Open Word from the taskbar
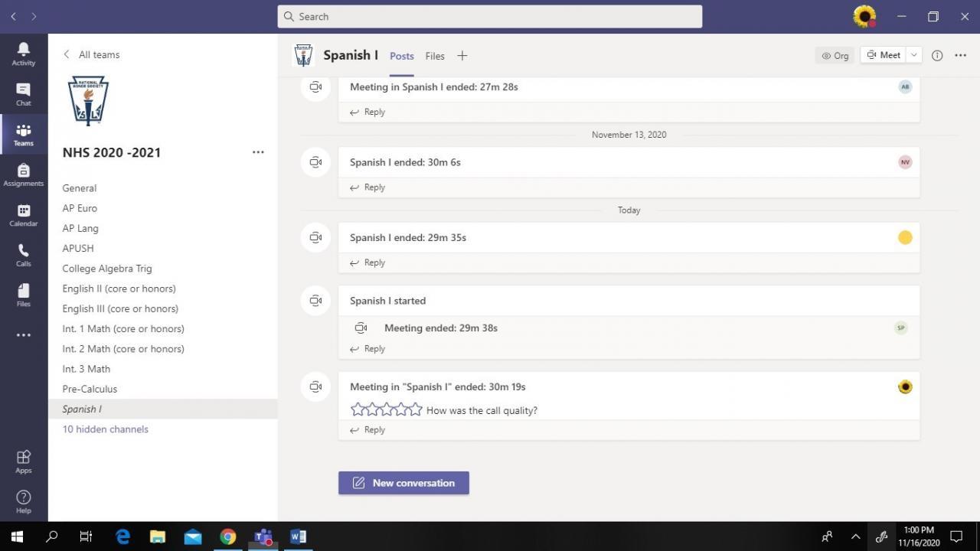Screen dimensions: 980x551 pos(298,536)
